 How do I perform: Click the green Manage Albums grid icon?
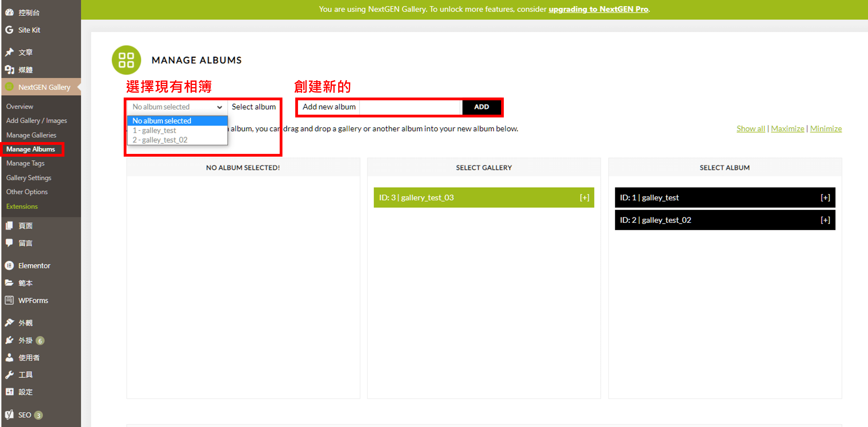point(126,60)
